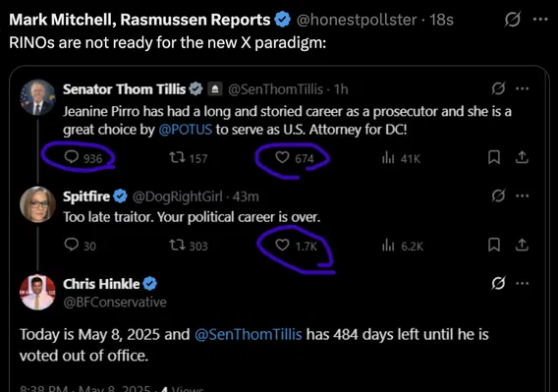558x392 pixels.
Task: Open @SenThomTillis mention in Chris Hinkle's post
Action: click(x=248, y=334)
